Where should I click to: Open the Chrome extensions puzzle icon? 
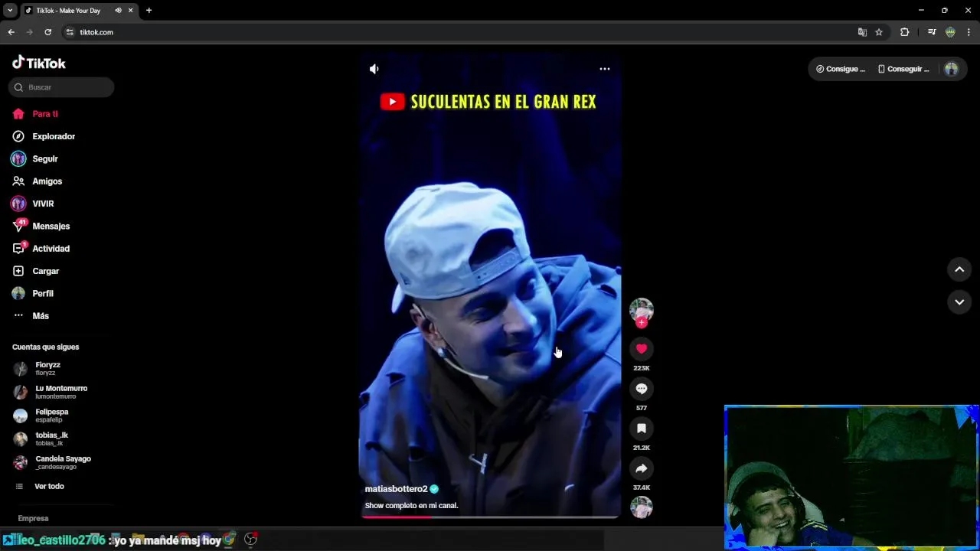pyautogui.click(x=904, y=32)
